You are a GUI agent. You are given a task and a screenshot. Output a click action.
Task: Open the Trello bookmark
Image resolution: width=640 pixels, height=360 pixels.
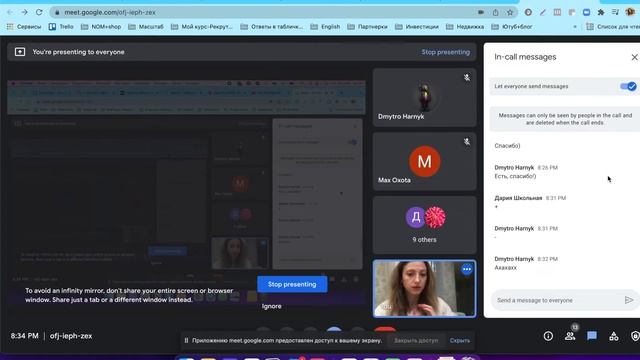coord(61,27)
